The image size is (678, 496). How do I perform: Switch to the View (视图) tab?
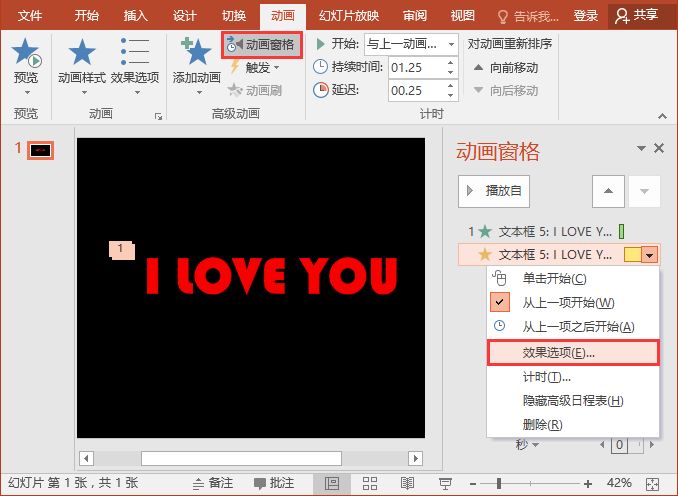tap(462, 16)
